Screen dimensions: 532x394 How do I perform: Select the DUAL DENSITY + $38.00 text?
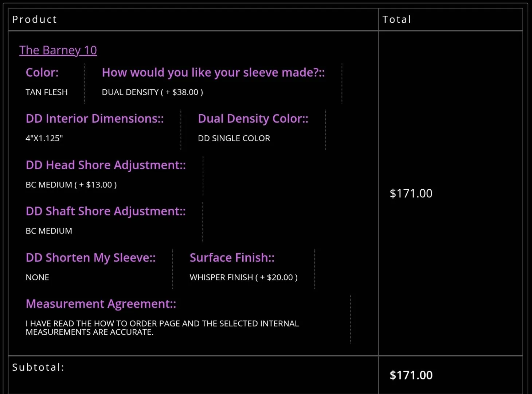click(152, 92)
